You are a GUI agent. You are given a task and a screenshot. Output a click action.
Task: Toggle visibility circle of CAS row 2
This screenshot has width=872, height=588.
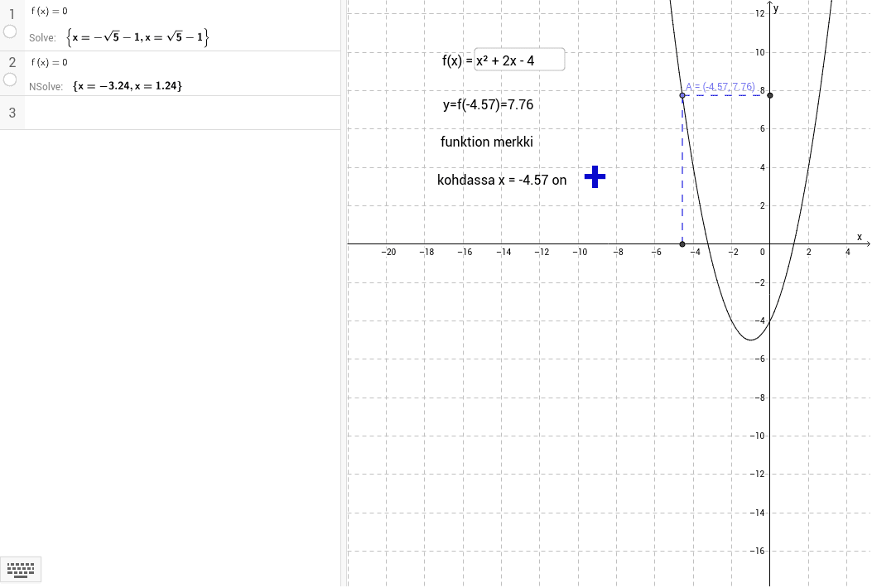point(10,80)
